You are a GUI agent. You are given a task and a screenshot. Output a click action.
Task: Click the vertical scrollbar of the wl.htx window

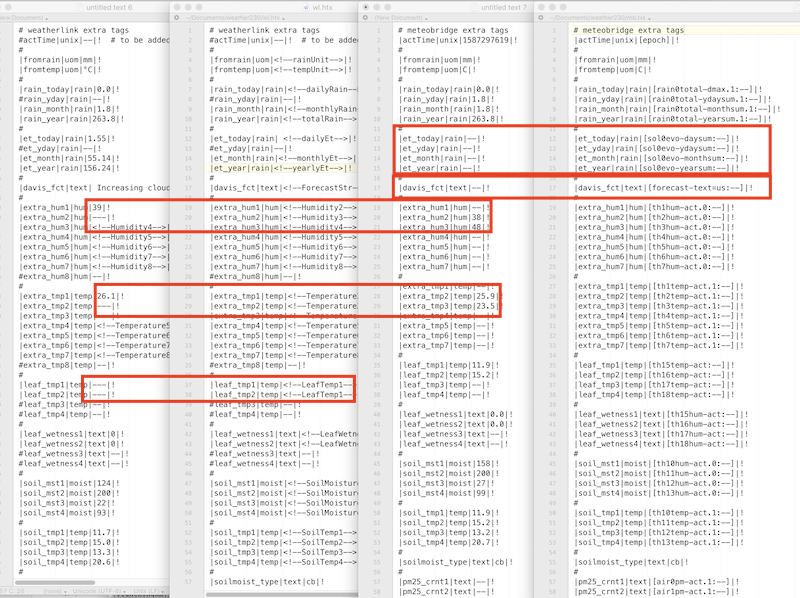356,300
